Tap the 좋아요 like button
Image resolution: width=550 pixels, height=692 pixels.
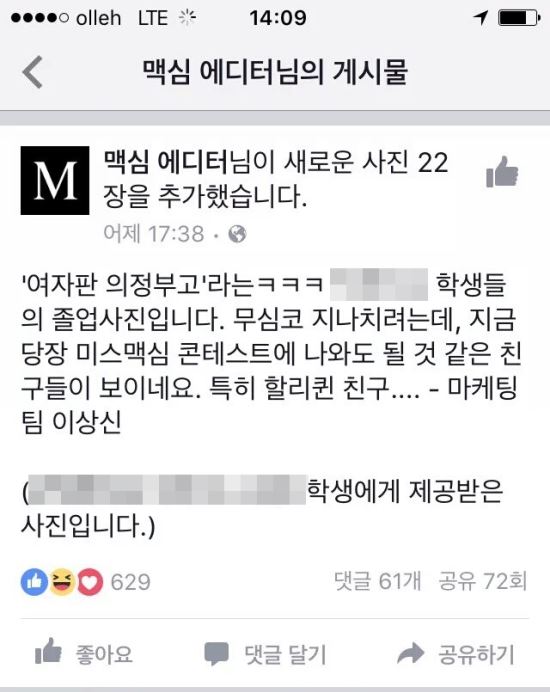coord(84,653)
